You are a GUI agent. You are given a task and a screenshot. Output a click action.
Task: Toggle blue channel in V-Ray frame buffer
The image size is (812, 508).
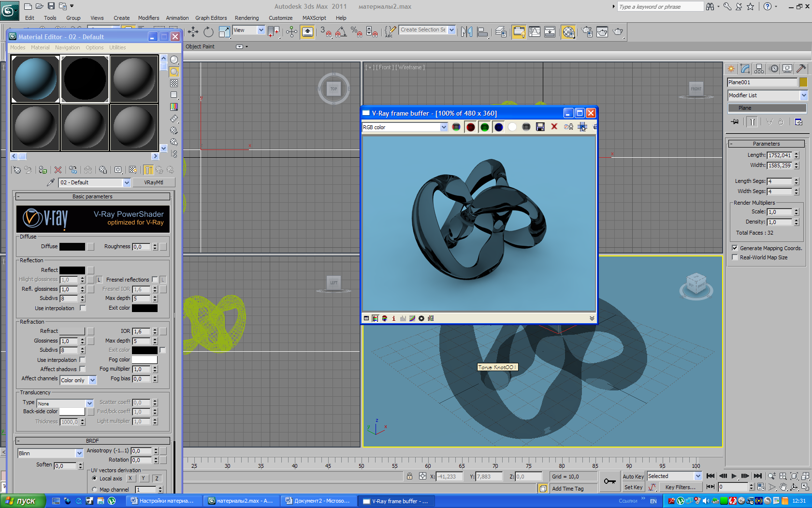(499, 127)
